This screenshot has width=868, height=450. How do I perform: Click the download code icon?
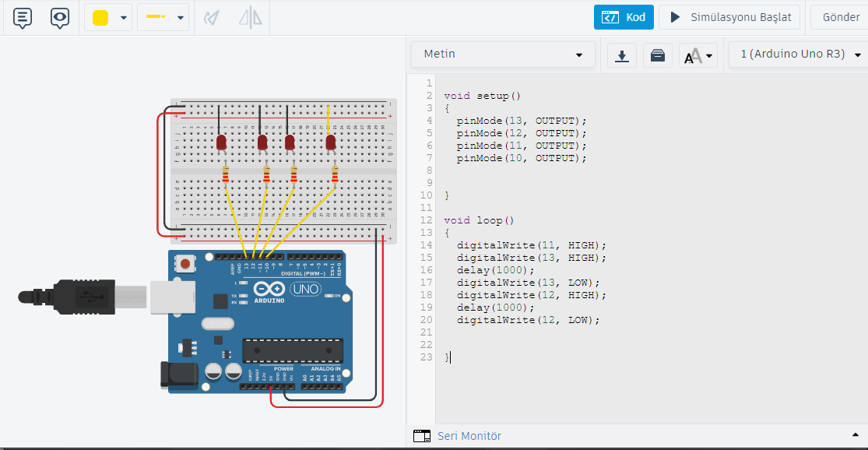(621, 55)
